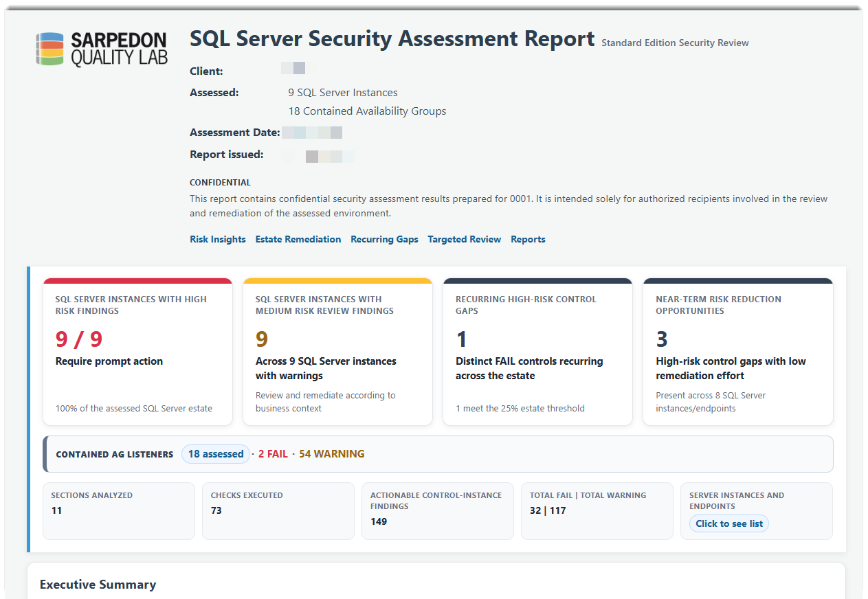Click 'CONTAINED AG LISTENERS' label
This screenshot has width=868, height=599.
pyautogui.click(x=115, y=454)
